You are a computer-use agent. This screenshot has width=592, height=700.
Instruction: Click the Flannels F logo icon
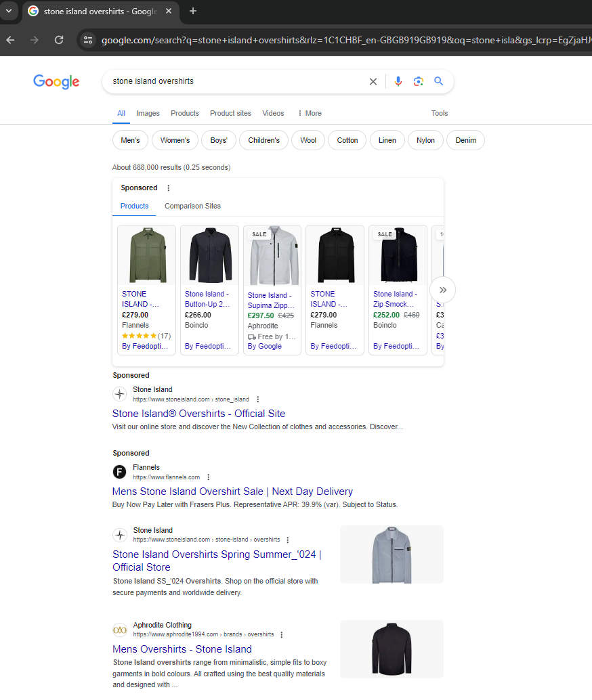[x=119, y=472]
